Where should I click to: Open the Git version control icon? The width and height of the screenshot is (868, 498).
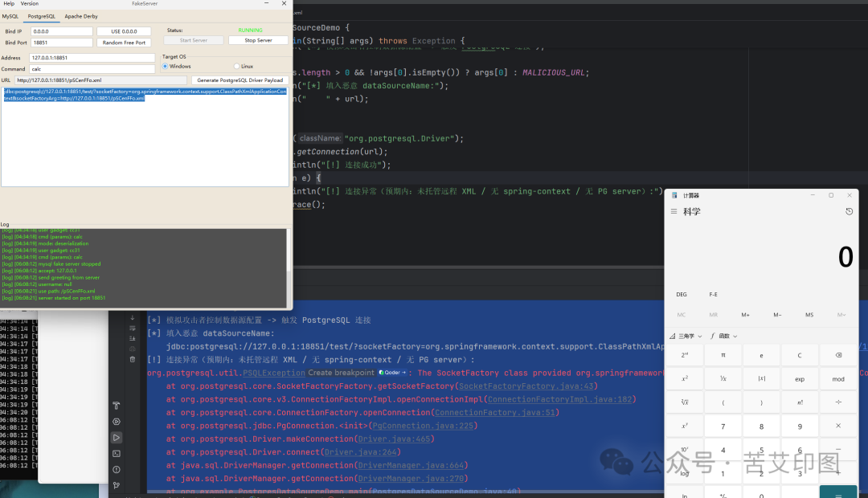[x=117, y=486]
